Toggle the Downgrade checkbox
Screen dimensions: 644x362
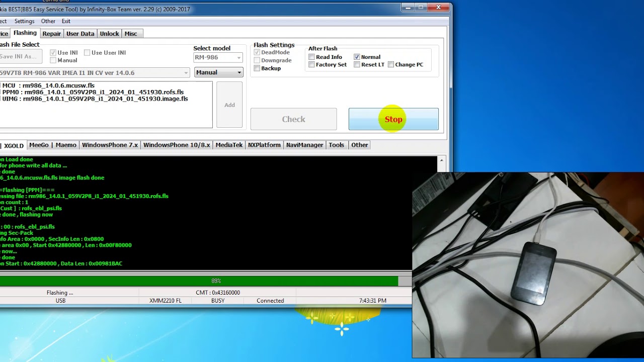257,60
